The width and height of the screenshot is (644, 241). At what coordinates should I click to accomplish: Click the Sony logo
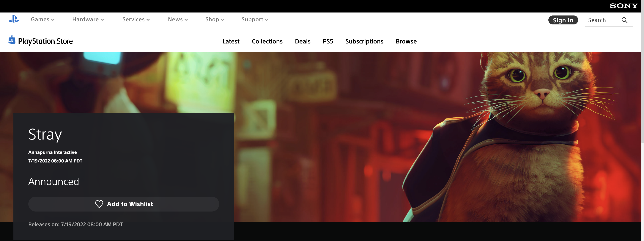(x=624, y=6)
